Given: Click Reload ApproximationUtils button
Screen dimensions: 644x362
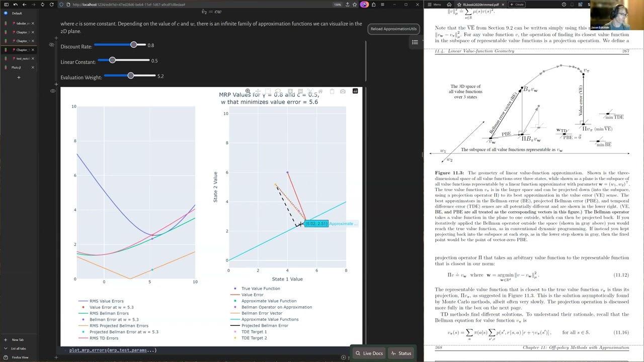Looking at the screenshot, I should (x=393, y=29).
